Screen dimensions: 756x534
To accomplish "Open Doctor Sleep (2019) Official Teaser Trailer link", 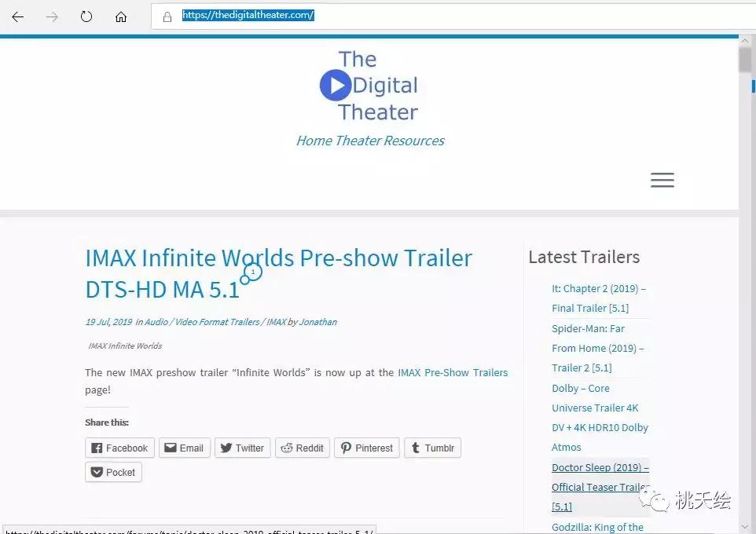I will (600, 487).
